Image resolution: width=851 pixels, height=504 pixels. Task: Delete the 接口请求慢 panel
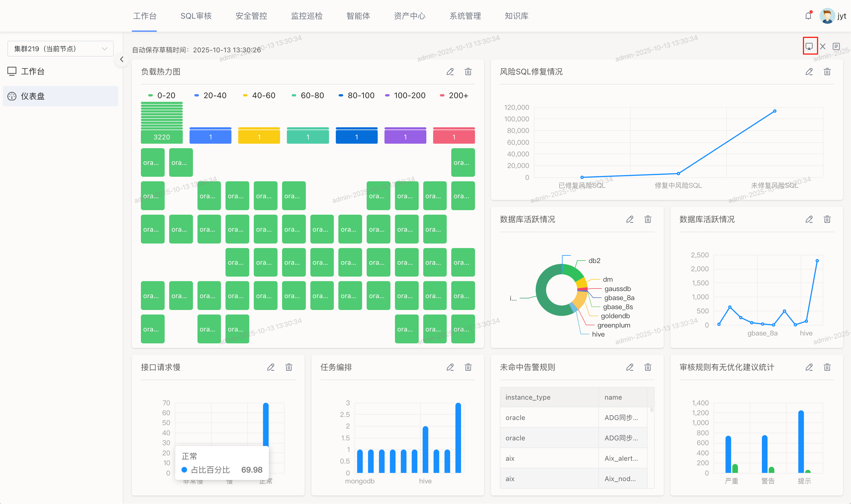[x=289, y=367]
